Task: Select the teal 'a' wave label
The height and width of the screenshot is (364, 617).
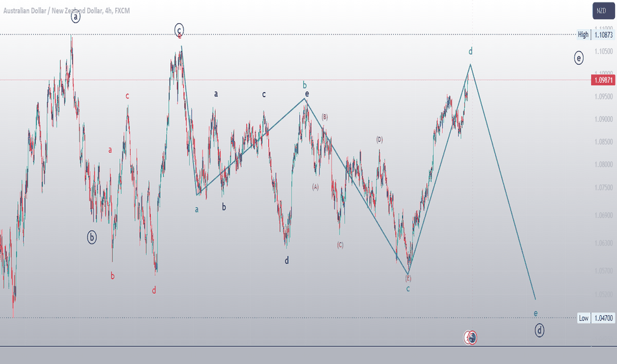Action: tap(197, 210)
